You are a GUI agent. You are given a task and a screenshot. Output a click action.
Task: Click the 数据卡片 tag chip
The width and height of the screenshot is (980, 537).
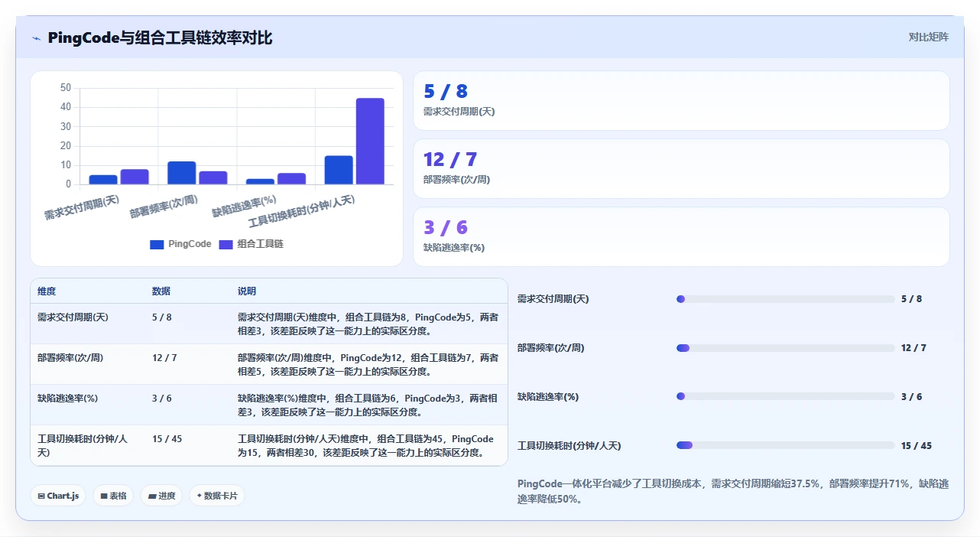tap(217, 496)
